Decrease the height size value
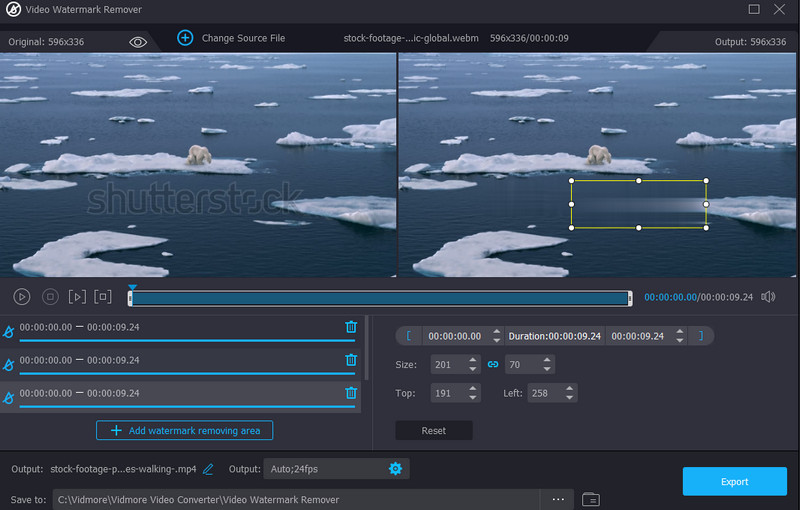This screenshot has width=800, height=510. click(547, 369)
